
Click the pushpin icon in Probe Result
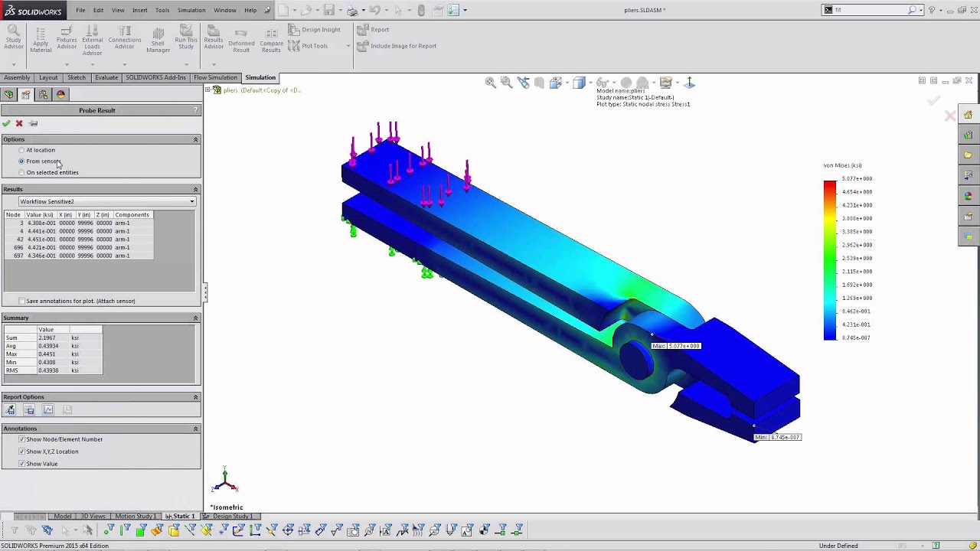pyautogui.click(x=33, y=123)
